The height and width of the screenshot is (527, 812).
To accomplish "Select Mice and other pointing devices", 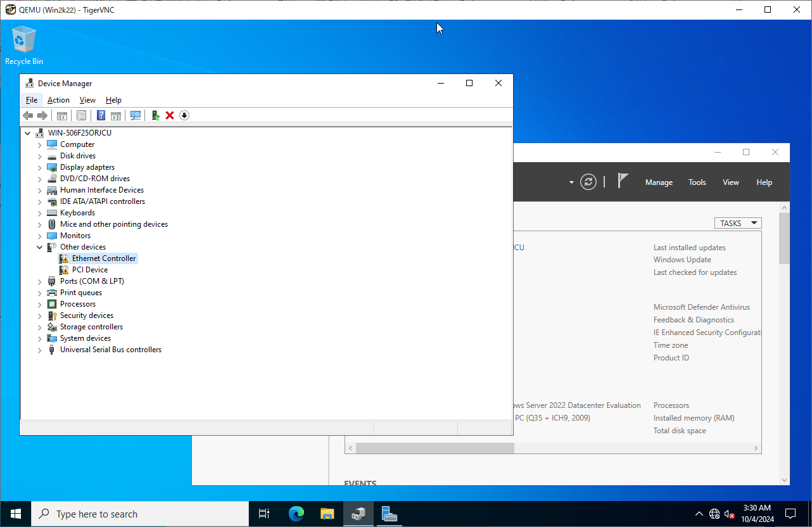I will (x=114, y=224).
